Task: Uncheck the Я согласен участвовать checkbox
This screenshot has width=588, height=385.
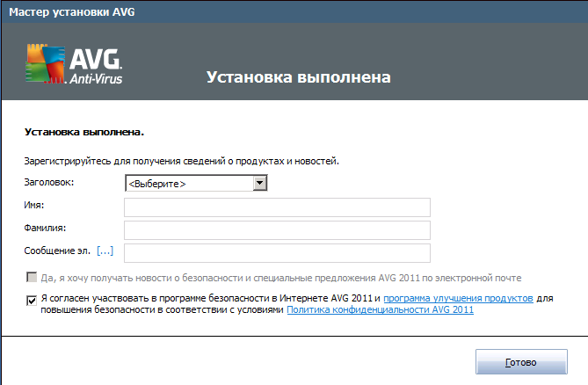Action: click(32, 301)
